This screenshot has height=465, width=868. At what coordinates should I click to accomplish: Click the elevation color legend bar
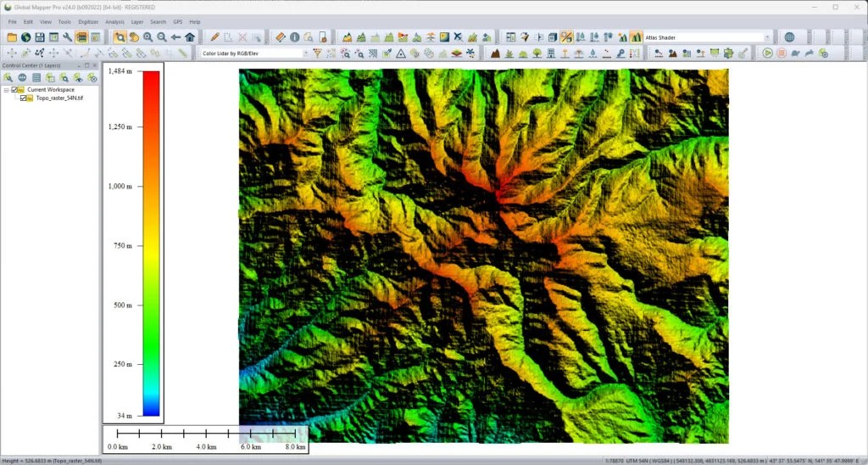151,244
